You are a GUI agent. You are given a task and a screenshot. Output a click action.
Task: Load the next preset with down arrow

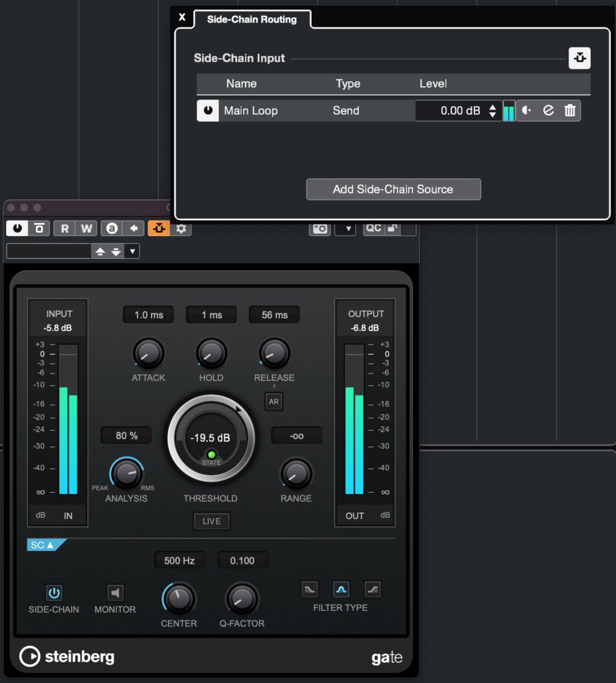116,251
